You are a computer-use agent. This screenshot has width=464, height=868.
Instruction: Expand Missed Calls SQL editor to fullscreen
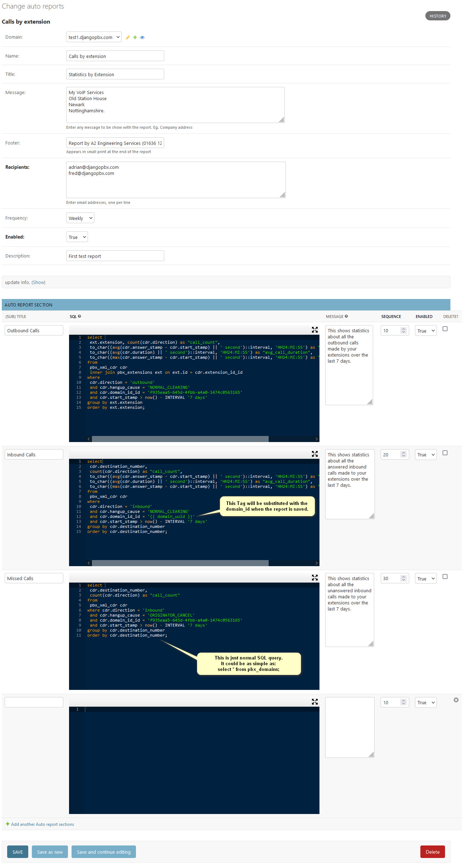pos(314,578)
